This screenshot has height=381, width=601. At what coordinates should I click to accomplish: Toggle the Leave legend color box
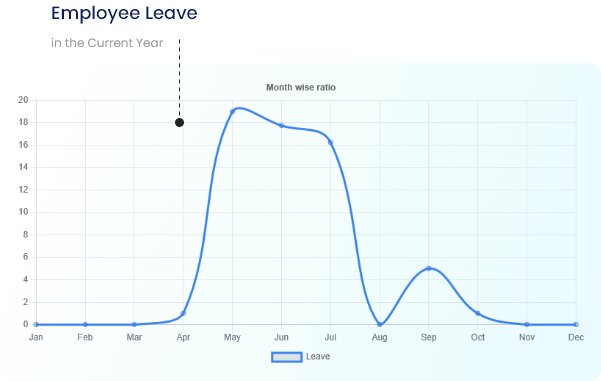287,357
